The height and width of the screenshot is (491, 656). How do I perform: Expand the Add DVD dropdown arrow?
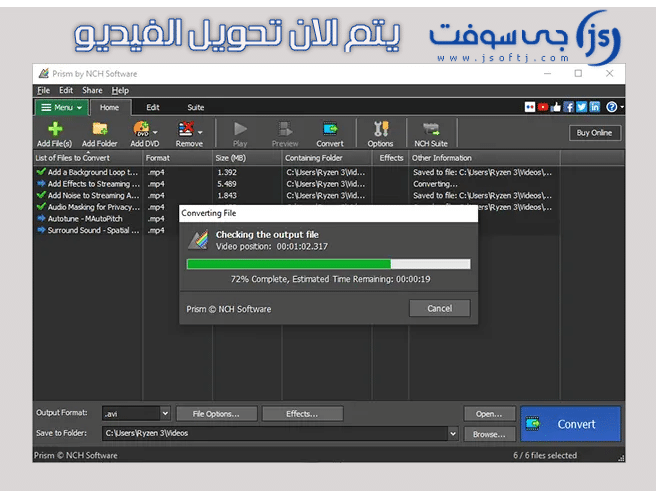tap(156, 132)
